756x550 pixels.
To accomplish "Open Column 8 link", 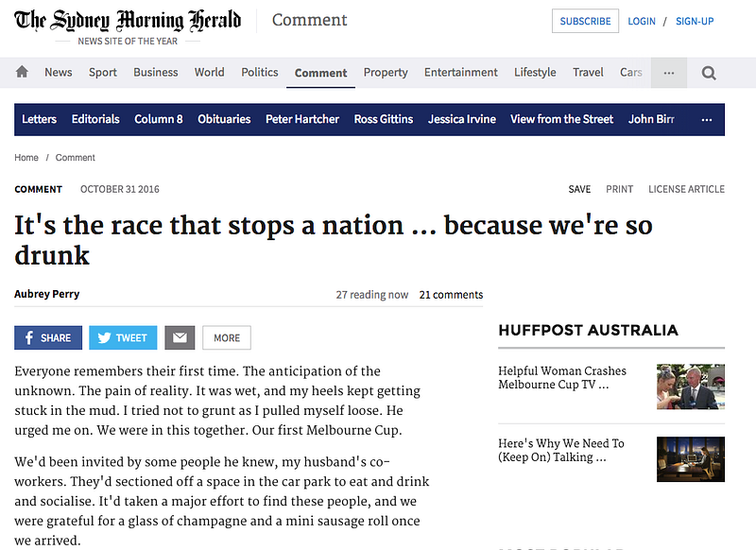I will (x=159, y=119).
